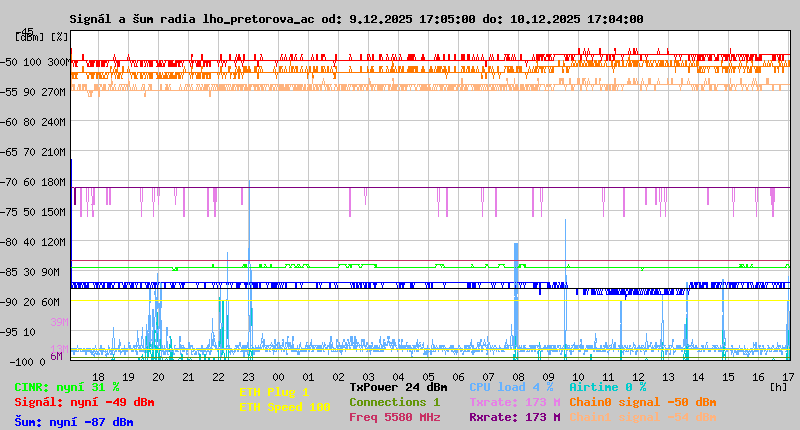Viewport: 800px width, 430px height.
Task: Click the '08' hour label on x-axis
Action: point(518,377)
